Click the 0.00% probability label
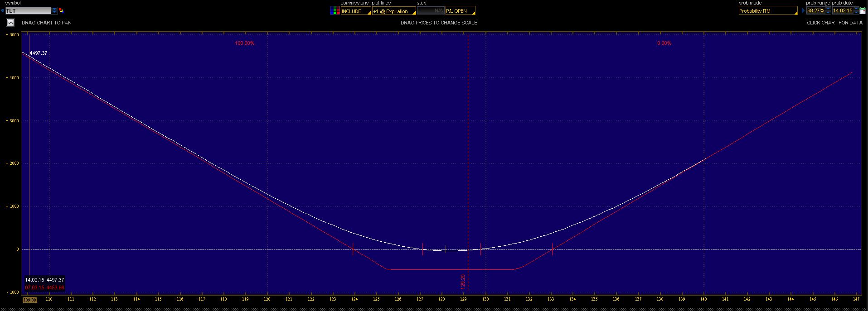This screenshot has height=311, width=868. pos(664,43)
